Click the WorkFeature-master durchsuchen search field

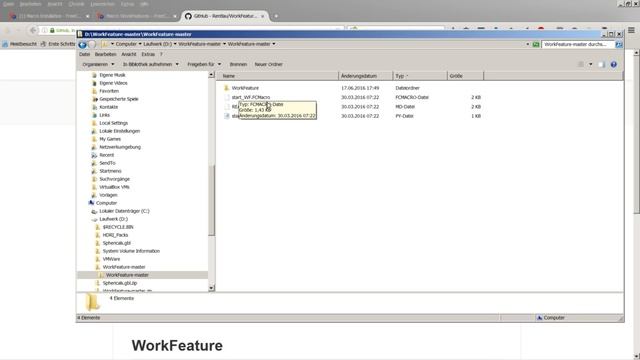(x=578, y=44)
